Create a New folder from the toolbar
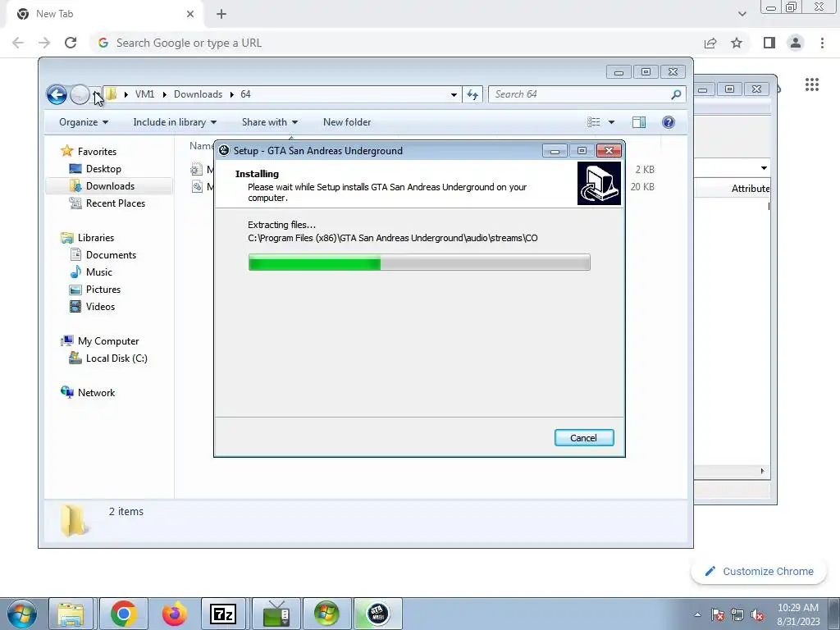Image resolution: width=840 pixels, height=630 pixels. tap(347, 122)
